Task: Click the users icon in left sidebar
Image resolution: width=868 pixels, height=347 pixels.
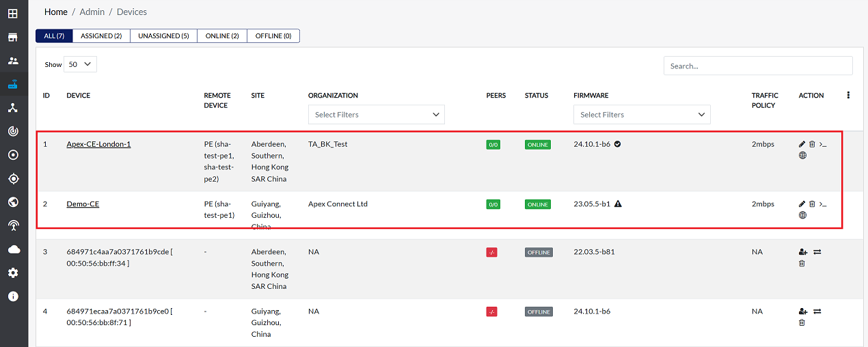Action: tap(13, 61)
